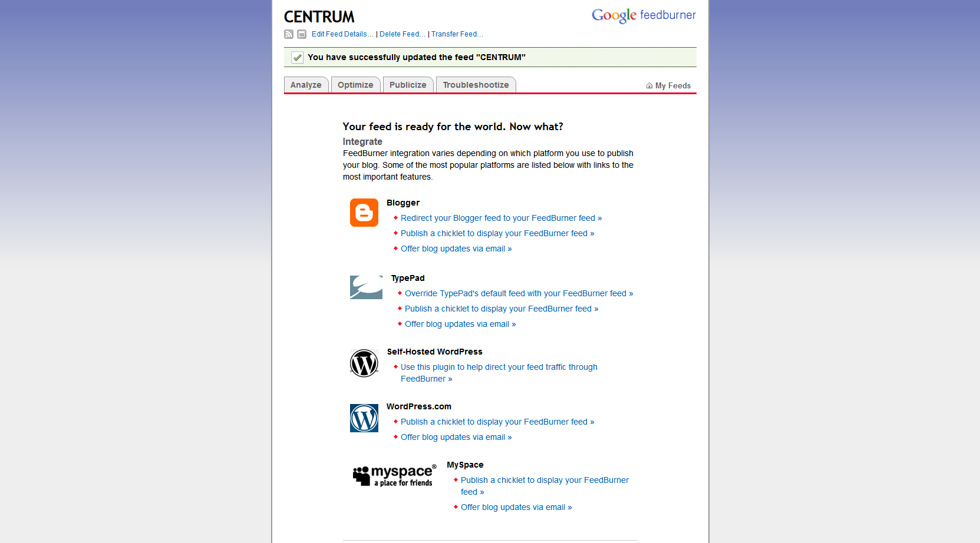Click the TypePad heading text

[x=408, y=278]
